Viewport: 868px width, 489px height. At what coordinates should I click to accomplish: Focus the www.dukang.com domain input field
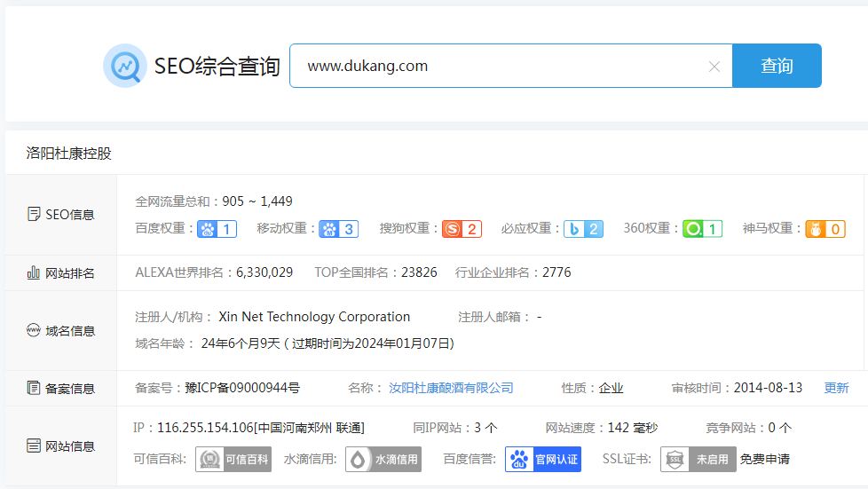tap(510, 66)
